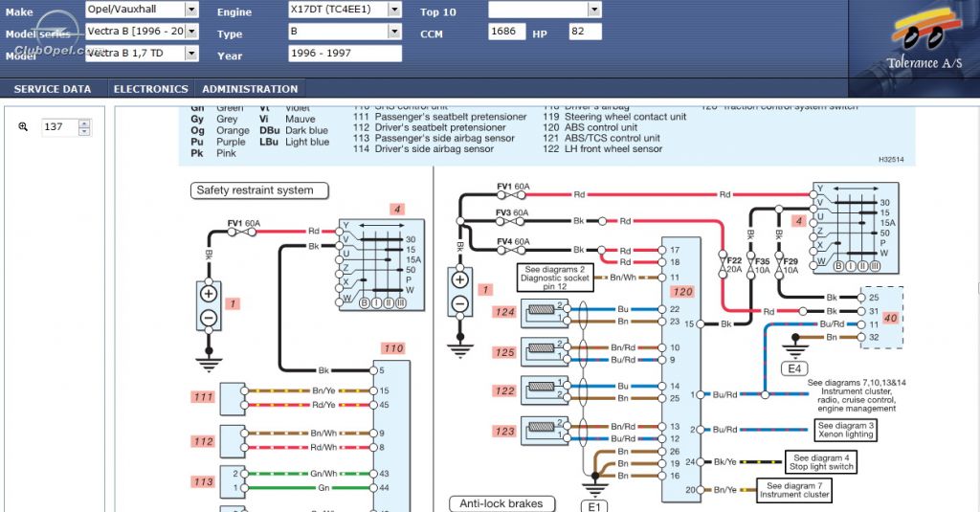Click component number 113 in the diagram
This screenshot has width=980, height=512.
coord(204,482)
